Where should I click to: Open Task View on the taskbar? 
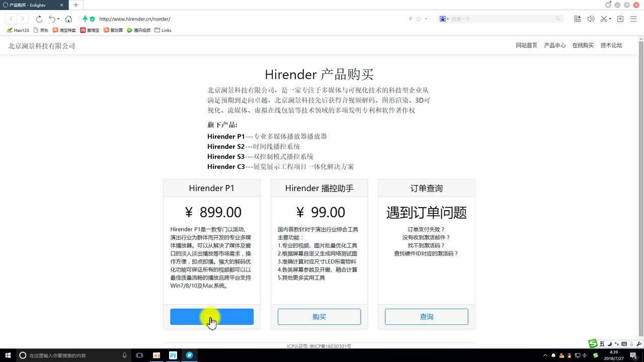[140, 355]
